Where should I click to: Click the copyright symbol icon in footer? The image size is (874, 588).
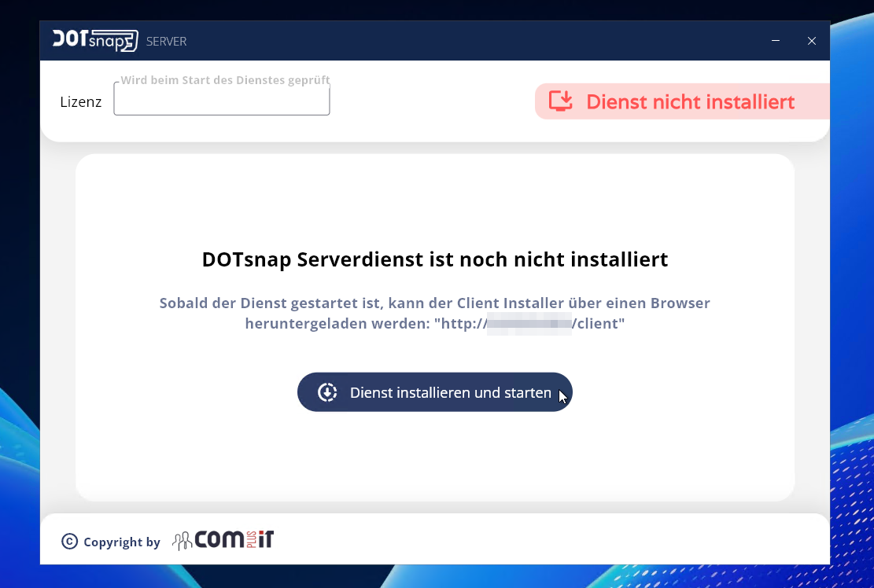click(x=70, y=541)
